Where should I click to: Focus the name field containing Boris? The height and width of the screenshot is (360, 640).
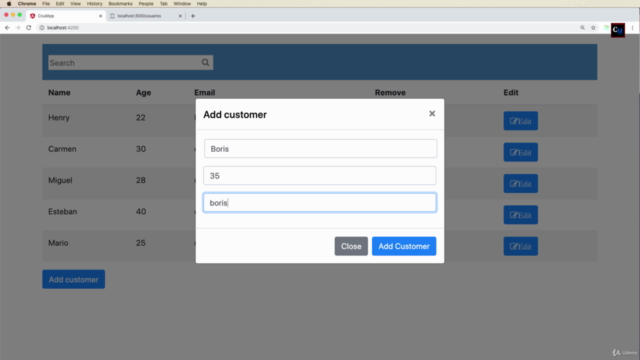(320, 149)
